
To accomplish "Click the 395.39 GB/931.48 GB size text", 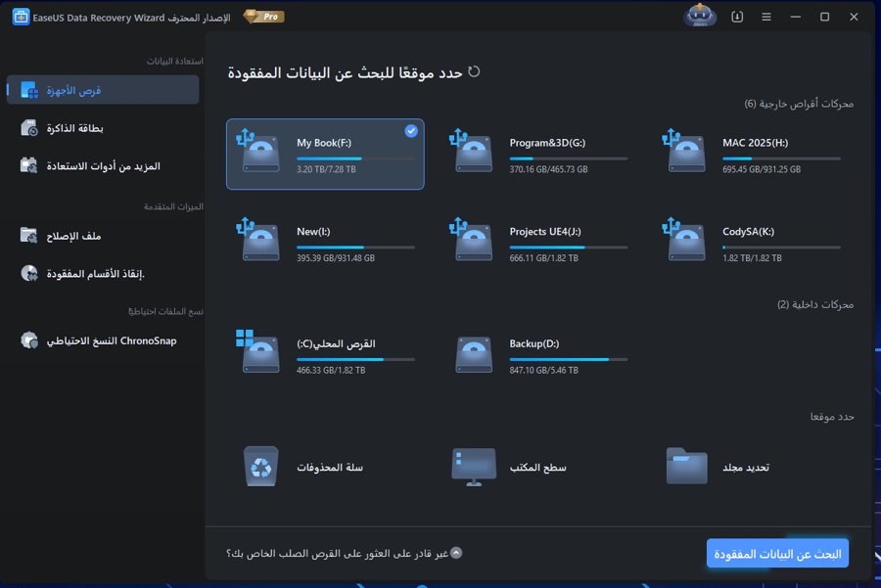I will point(336,257).
